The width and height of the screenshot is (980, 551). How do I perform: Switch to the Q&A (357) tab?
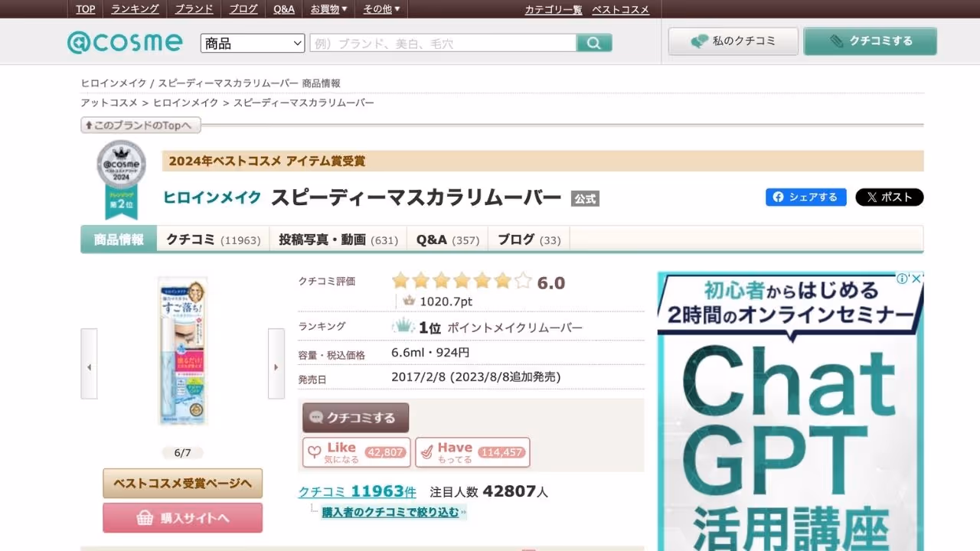click(x=448, y=240)
